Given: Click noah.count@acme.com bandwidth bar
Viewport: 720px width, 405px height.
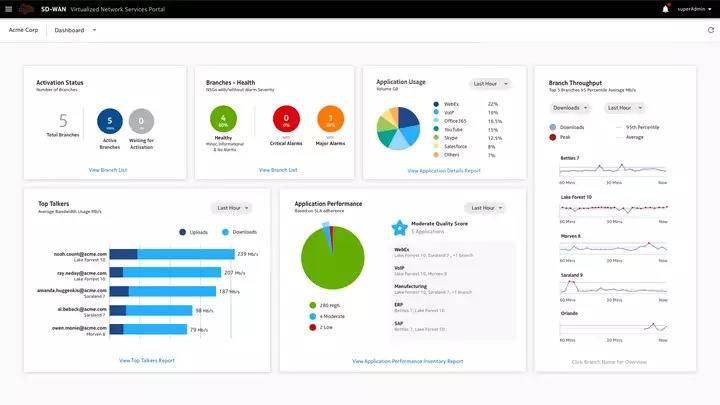Looking at the screenshot, I should tap(172, 254).
